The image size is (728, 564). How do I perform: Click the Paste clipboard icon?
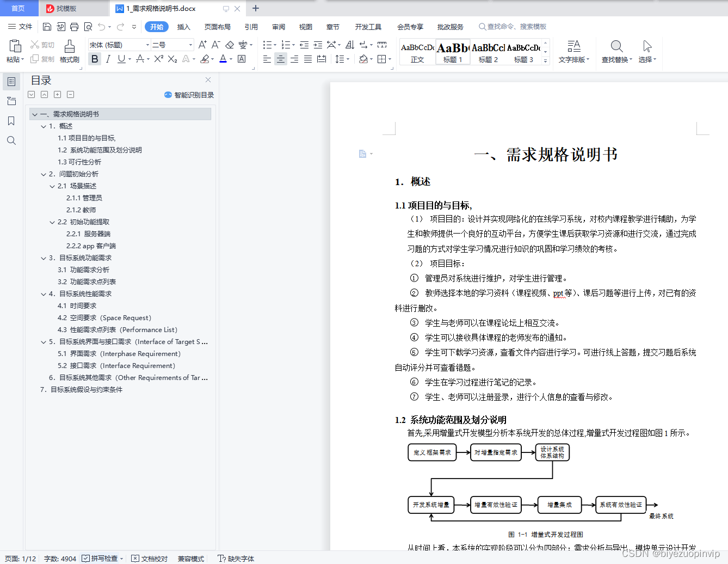[x=15, y=46]
